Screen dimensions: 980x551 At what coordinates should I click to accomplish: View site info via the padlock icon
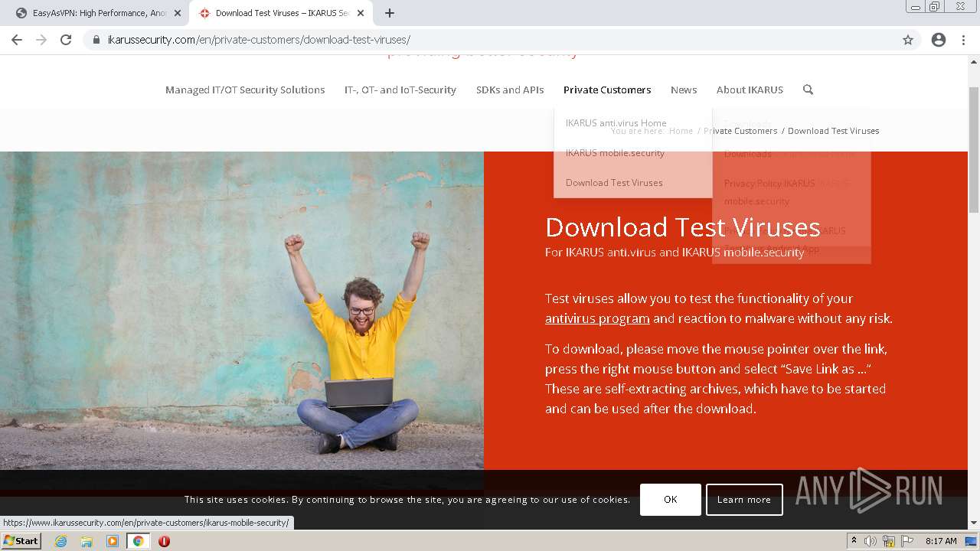(96, 40)
